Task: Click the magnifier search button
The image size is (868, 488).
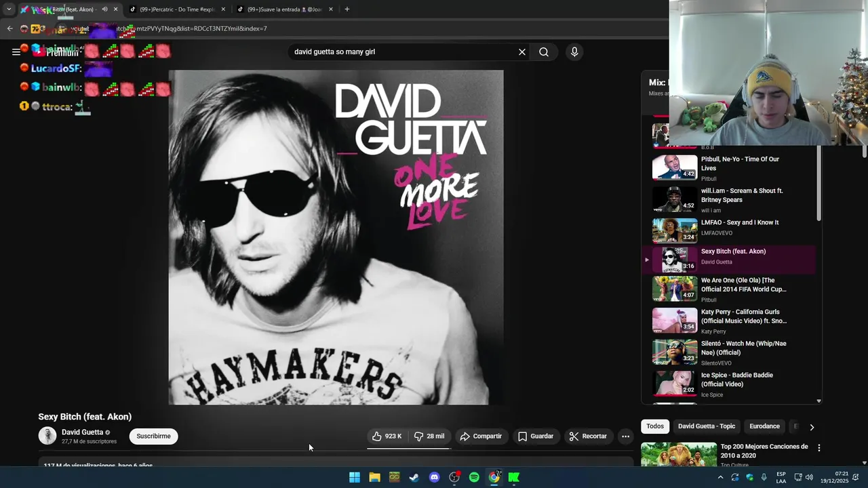Action: click(x=544, y=52)
